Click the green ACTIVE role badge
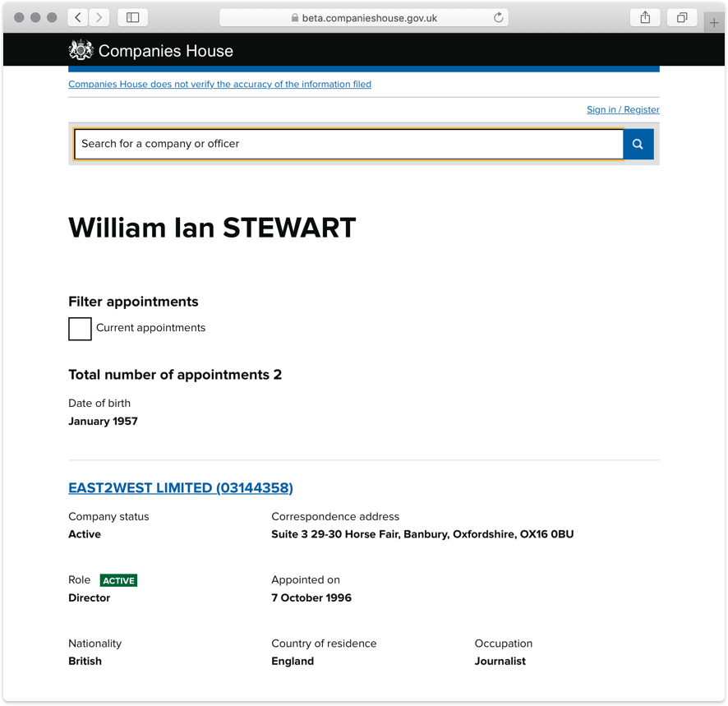 pos(118,580)
